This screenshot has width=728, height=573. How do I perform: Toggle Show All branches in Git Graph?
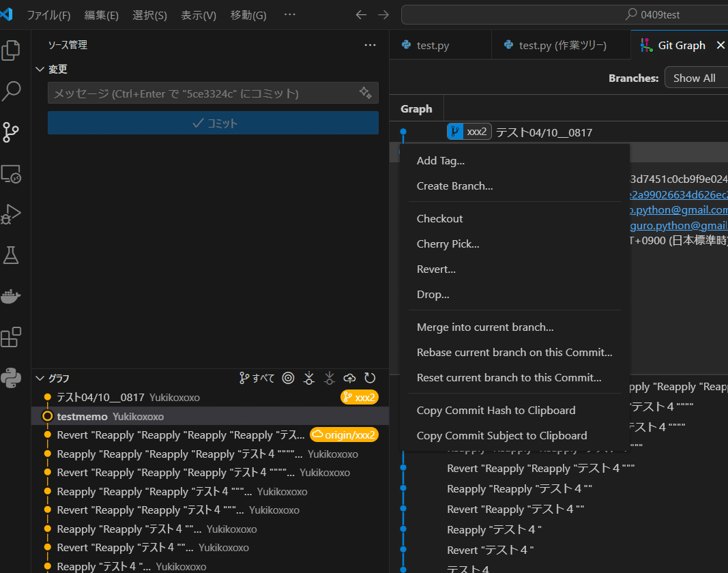697,77
